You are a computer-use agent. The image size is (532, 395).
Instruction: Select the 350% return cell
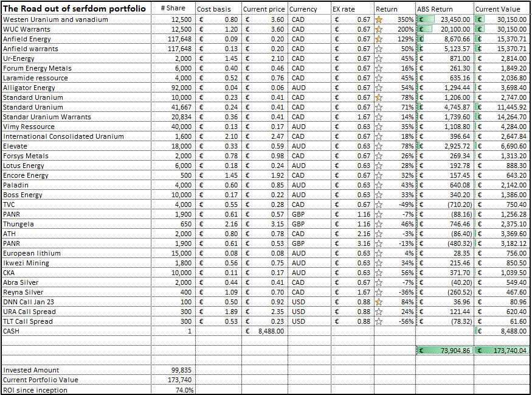click(395, 19)
